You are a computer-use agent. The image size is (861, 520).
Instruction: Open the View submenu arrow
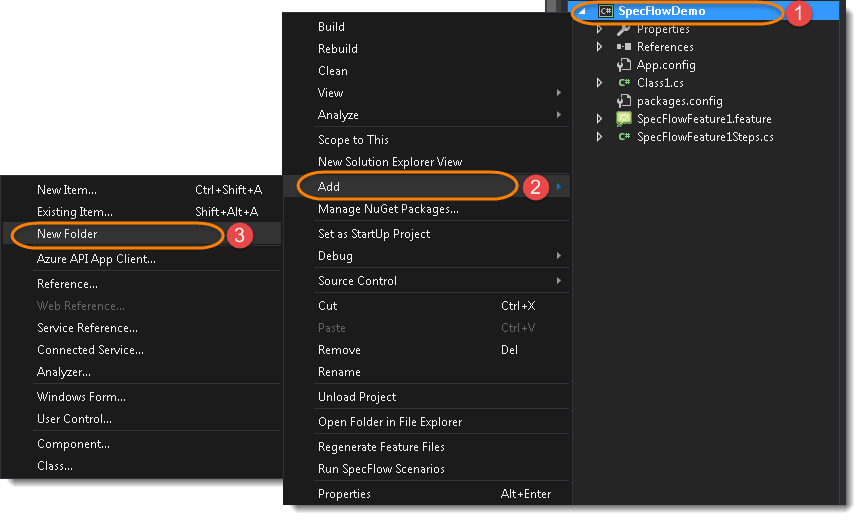click(558, 93)
